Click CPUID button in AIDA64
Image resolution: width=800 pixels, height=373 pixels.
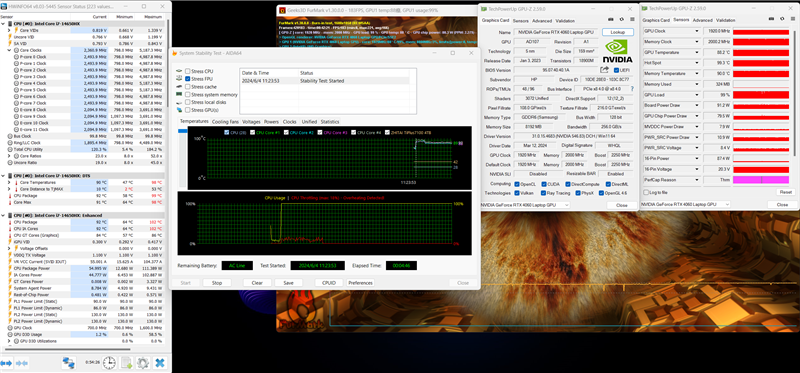[329, 283]
